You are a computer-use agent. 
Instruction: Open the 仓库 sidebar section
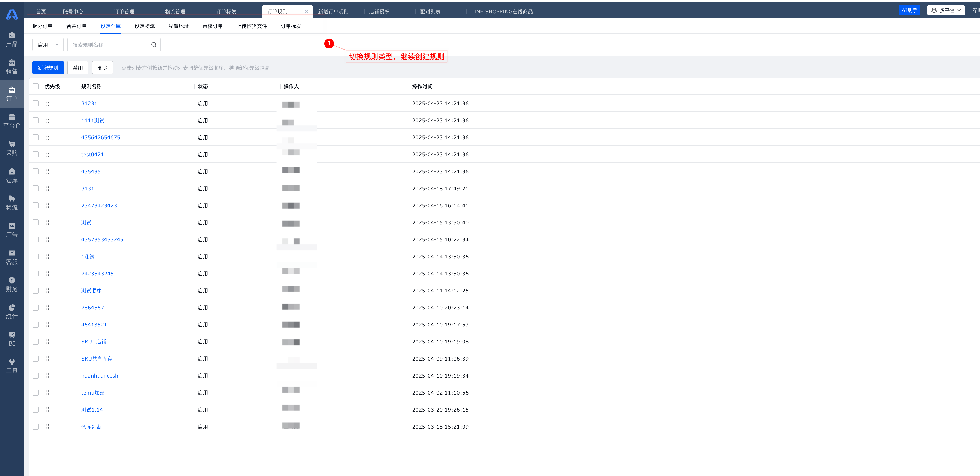click(x=12, y=176)
